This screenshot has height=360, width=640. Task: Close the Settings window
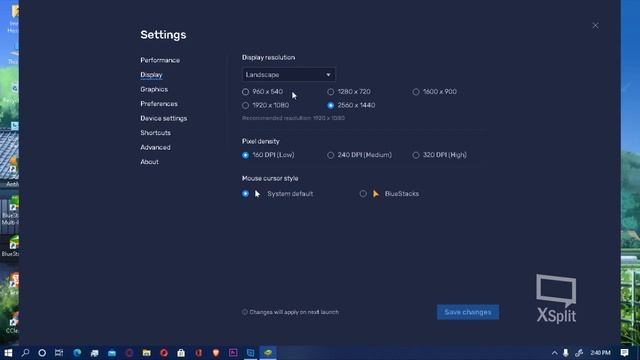(596, 26)
